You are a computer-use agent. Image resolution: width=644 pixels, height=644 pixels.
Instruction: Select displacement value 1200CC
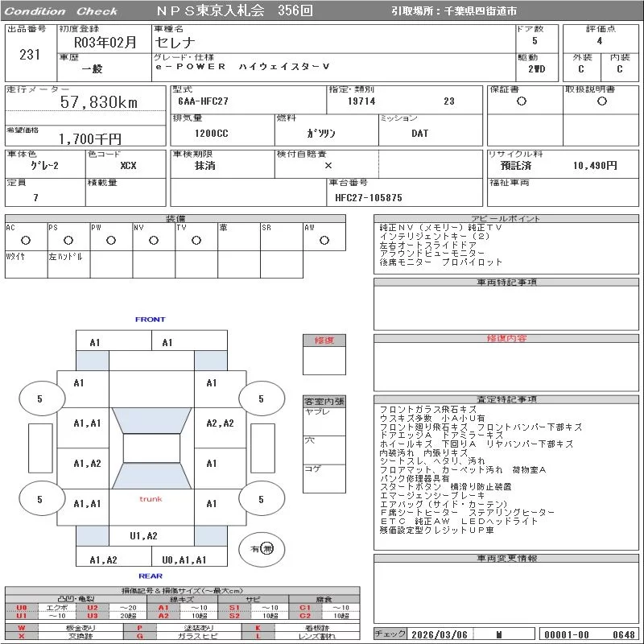[x=211, y=134]
